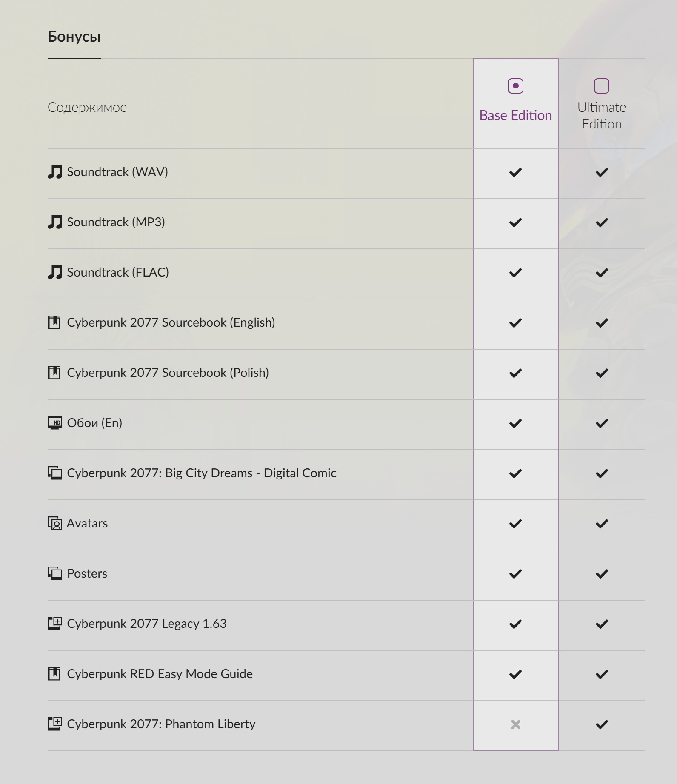
Task: Click Base Edition checkmark for Posters
Action: point(515,574)
